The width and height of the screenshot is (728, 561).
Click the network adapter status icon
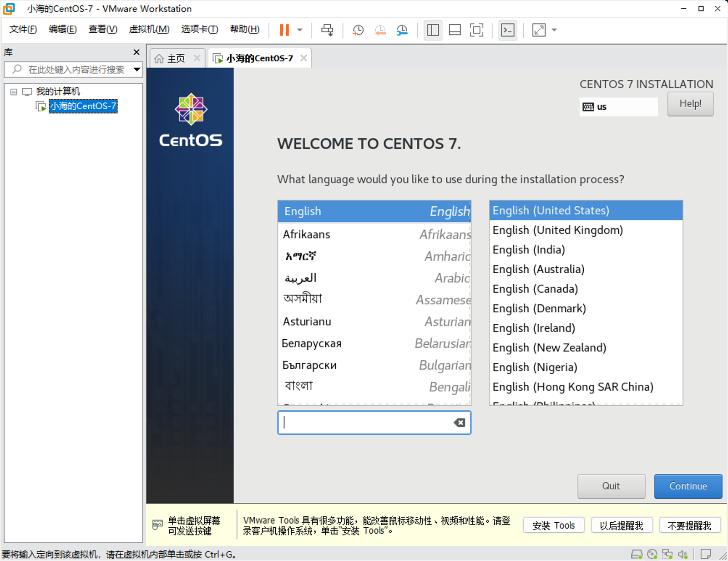(667, 554)
